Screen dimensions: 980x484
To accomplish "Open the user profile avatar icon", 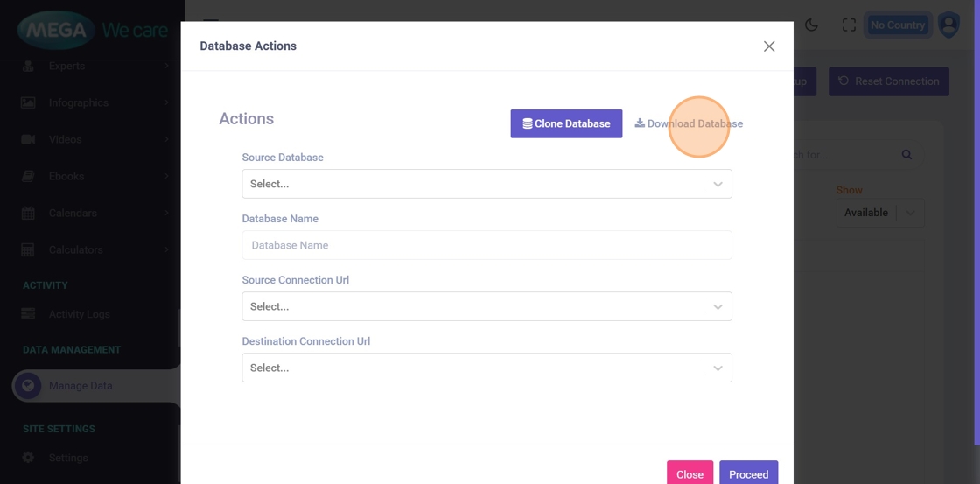I will coord(948,25).
